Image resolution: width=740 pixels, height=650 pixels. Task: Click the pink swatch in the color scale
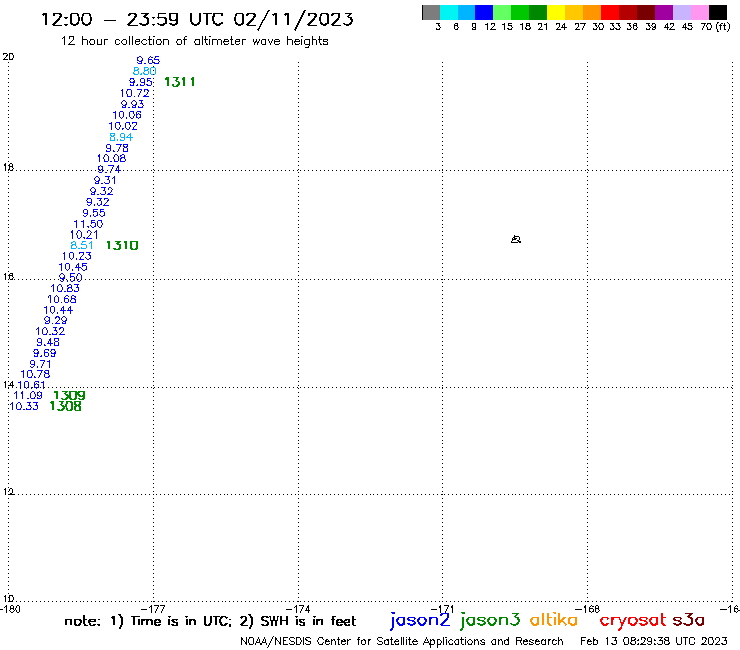pyautogui.click(x=699, y=12)
